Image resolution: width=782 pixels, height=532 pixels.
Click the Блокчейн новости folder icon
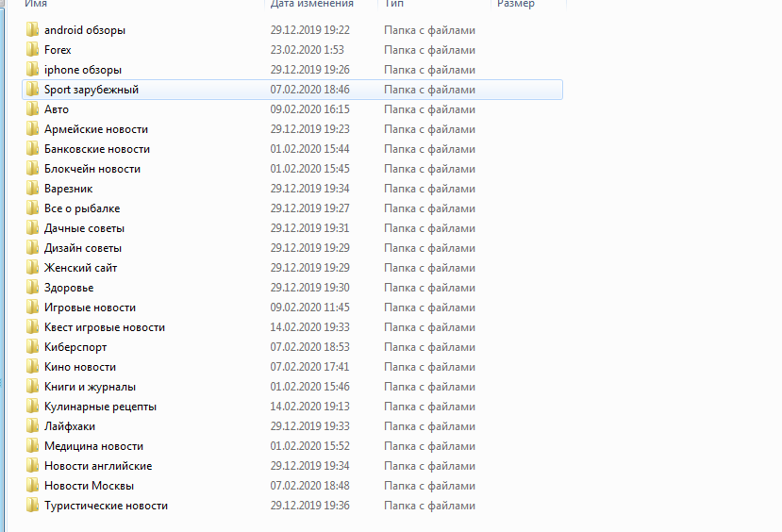tap(32, 169)
